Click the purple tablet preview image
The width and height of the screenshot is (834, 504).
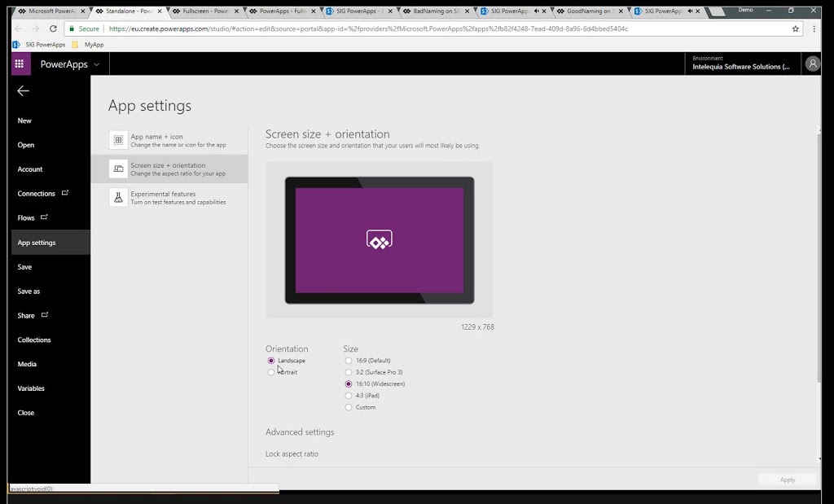click(x=380, y=240)
